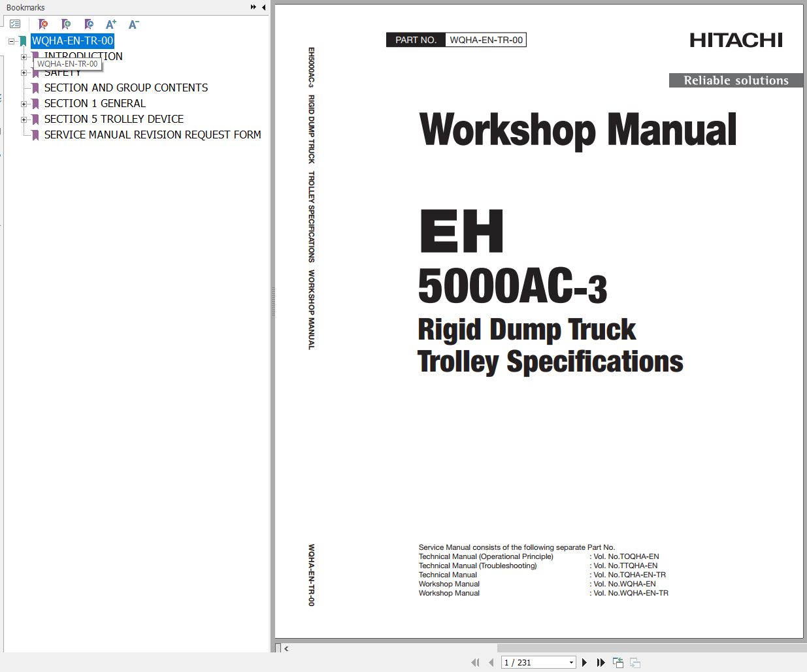Decrease bookmark font size with A-
Viewport: 807px width, 672px height.
pyautogui.click(x=134, y=24)
